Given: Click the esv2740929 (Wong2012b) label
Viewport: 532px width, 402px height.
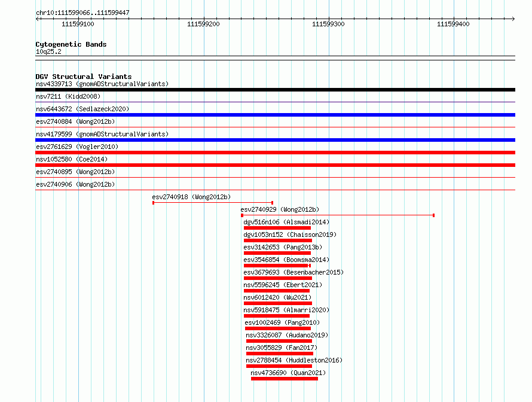Looking at the screenshot, I should (x=280, y=209).
